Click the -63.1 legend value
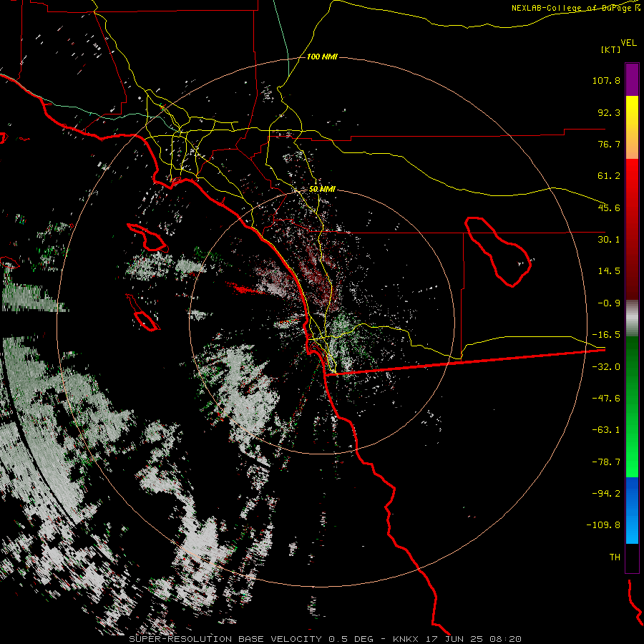 pos(606,430)
